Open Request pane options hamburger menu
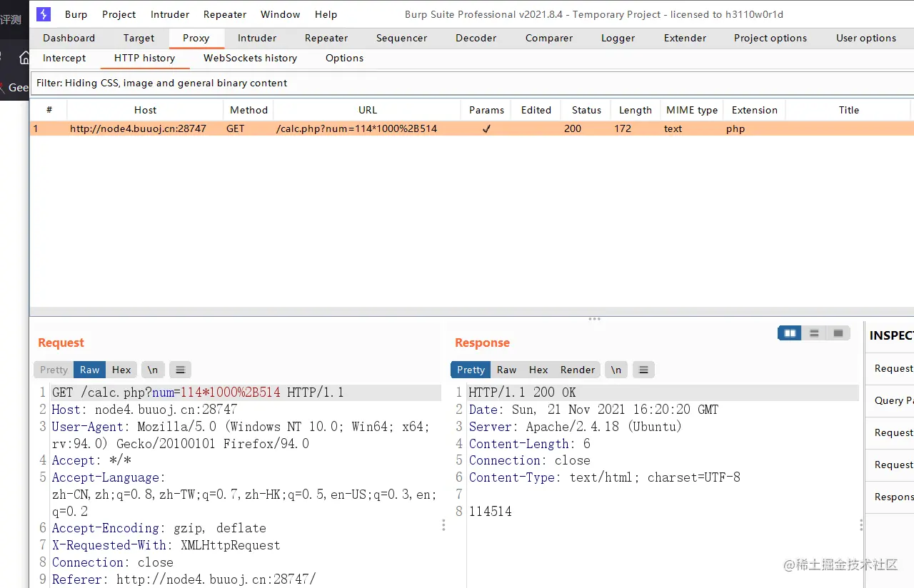The image size is (914, 588). click(180, 370)
